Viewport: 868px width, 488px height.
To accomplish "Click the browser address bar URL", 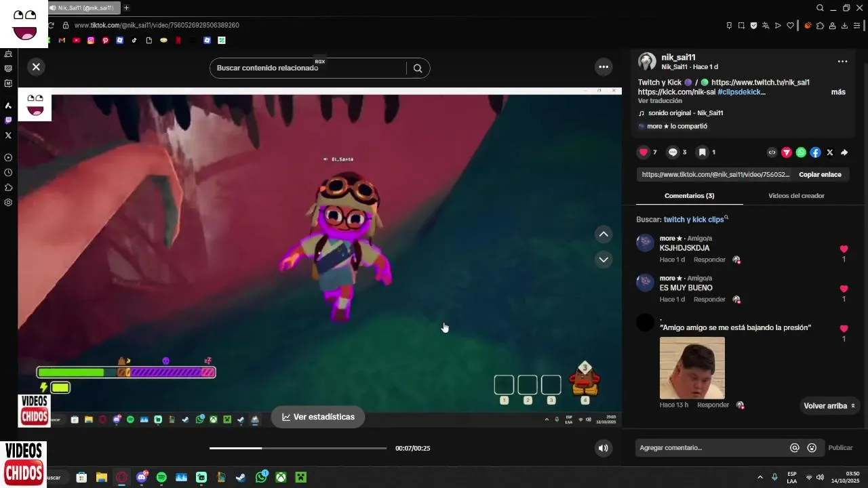I will point(157,25).
